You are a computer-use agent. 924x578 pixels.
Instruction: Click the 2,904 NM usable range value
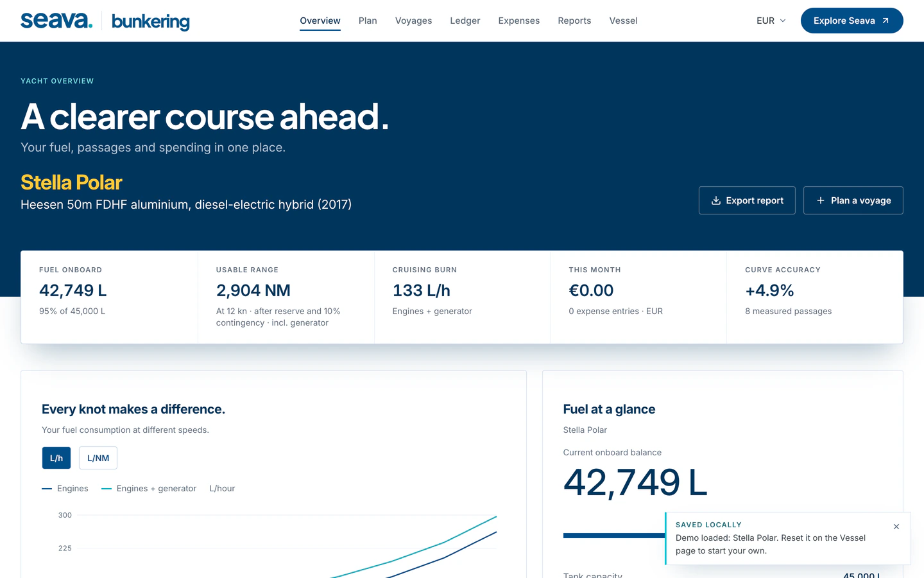click(253, 290)
